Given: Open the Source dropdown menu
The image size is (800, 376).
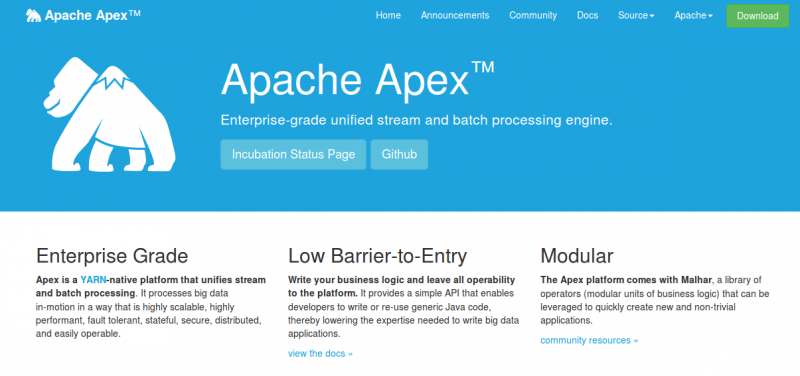Looking at the screenshot, I should [x=636, y=15].
